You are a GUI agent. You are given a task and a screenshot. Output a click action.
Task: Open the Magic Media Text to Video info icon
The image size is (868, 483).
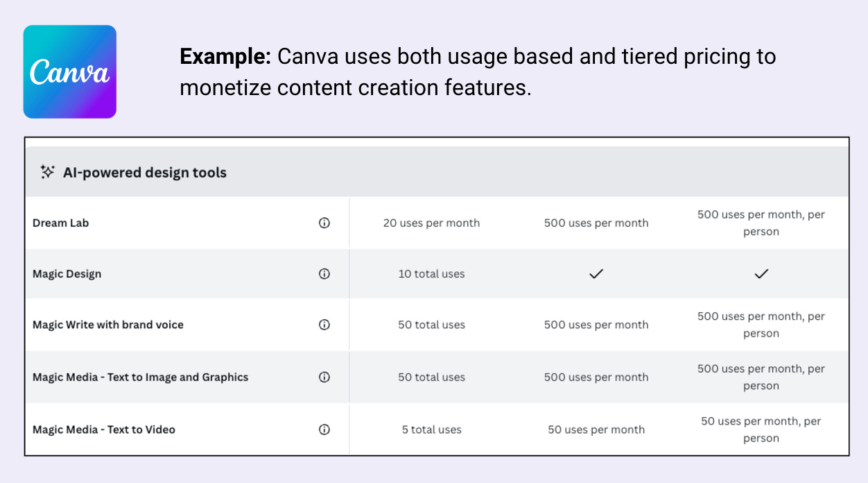click(324, 430)
